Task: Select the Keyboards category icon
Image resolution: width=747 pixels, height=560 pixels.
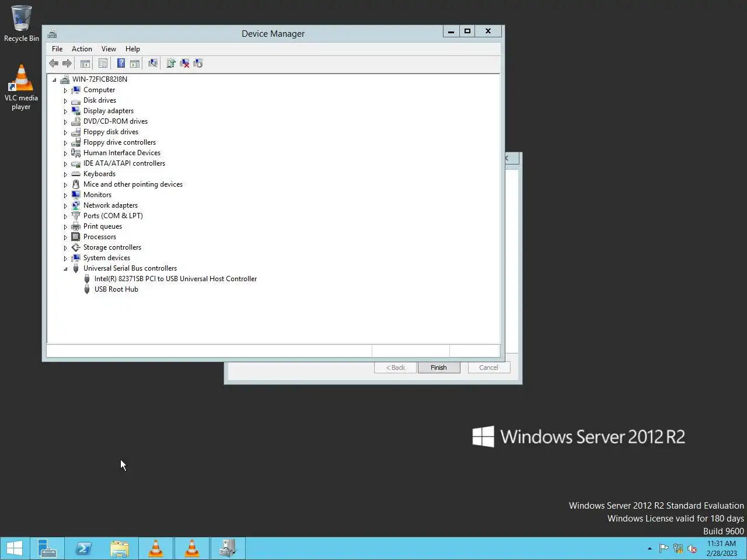Action: point(76,174)
